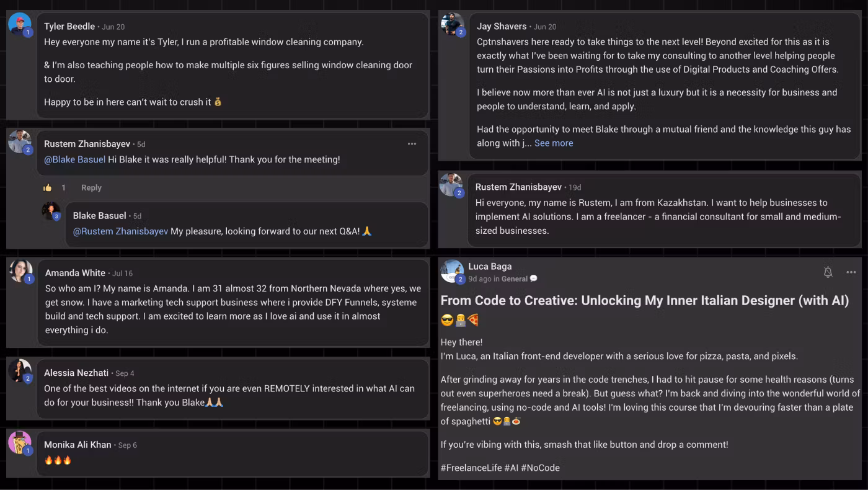The width and height of the screenshot is (868, 490).
Task: Follow the @Rustem Zhanisbayev mention in Blake's reply
Action: coord(120,231)
